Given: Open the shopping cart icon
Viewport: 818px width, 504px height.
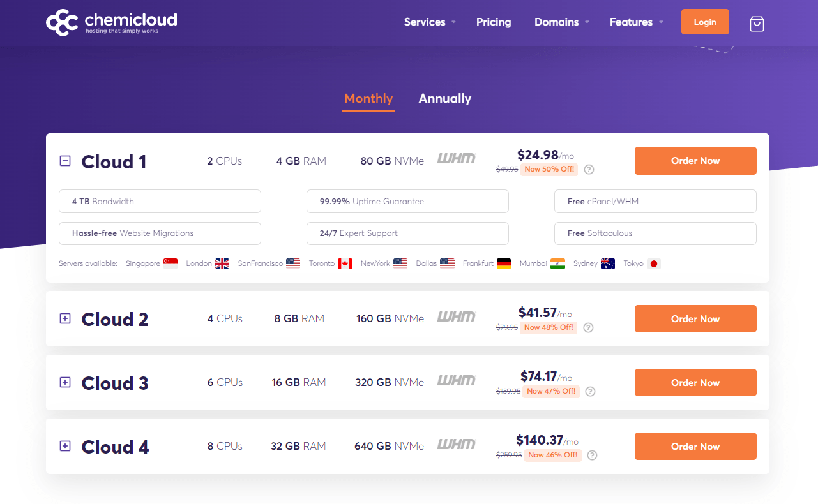Looking at the screenshot, I should [x=757, y=24].
